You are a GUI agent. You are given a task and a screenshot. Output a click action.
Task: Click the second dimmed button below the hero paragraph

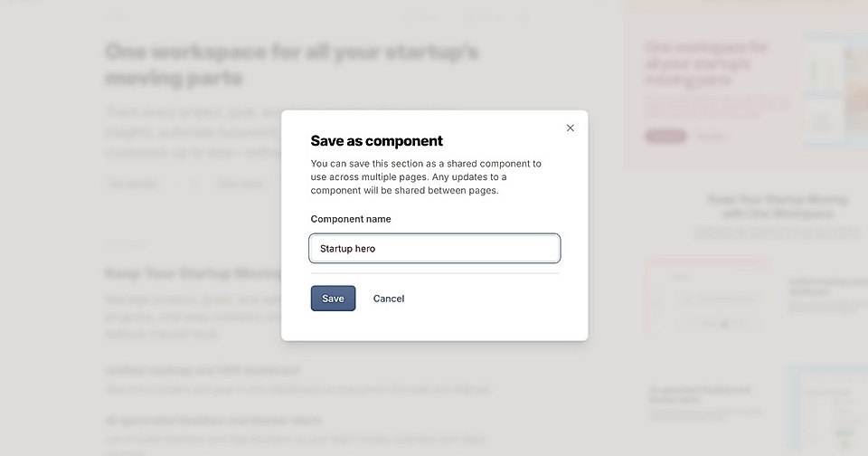click(241, 184)
